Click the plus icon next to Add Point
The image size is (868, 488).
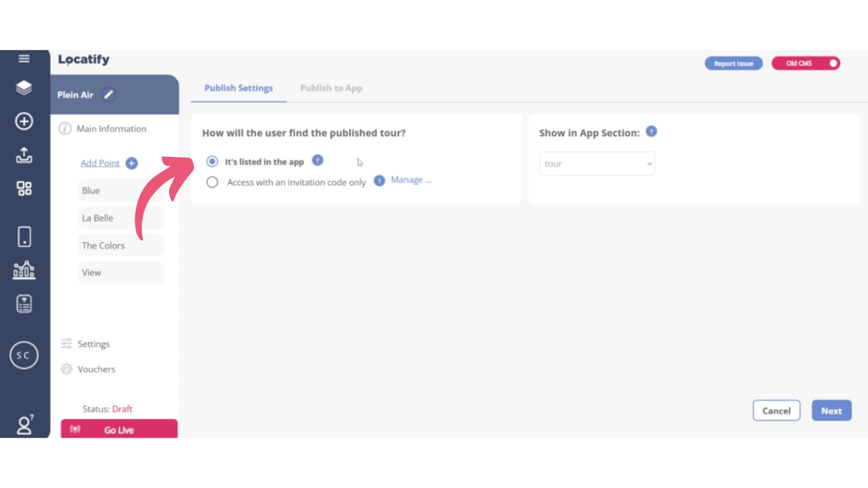(132, 163)
